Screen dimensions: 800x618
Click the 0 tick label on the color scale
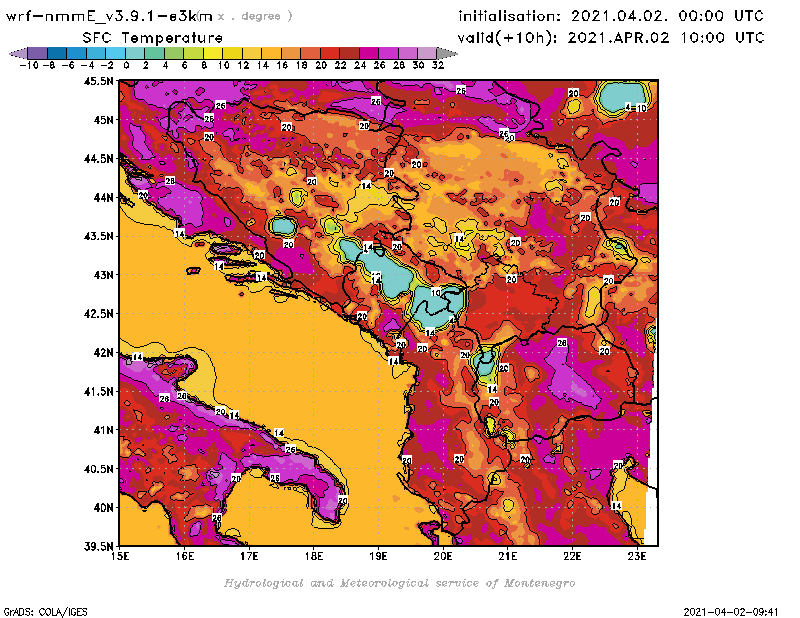coord(126,65)
